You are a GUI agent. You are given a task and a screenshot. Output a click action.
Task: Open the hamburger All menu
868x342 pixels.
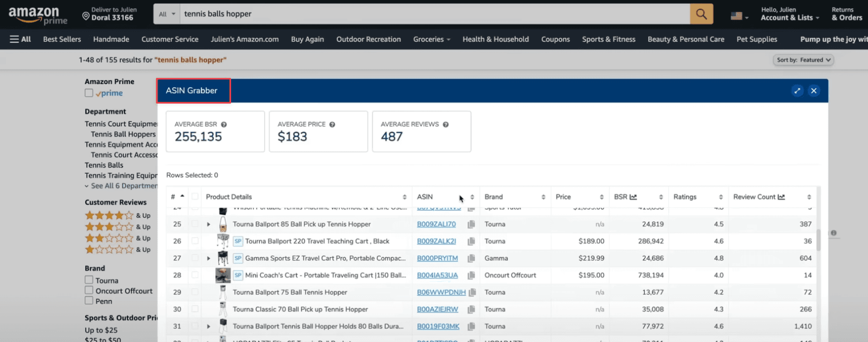pos(20,39)
